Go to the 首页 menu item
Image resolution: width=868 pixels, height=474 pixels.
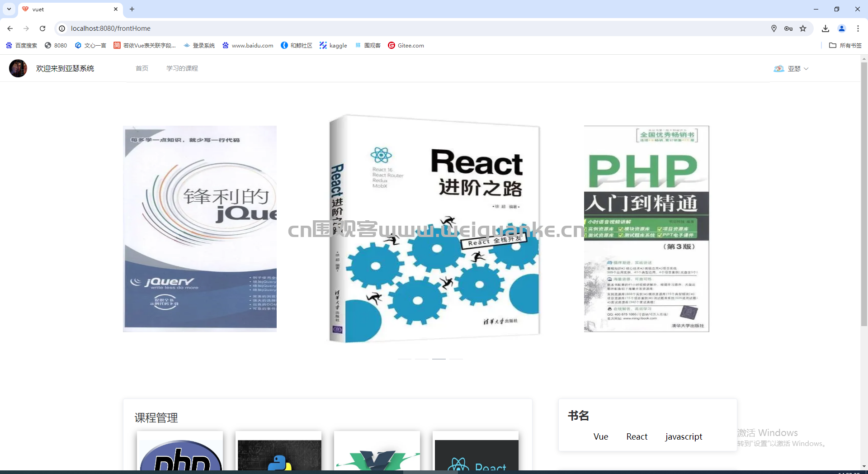coord(142,68)
